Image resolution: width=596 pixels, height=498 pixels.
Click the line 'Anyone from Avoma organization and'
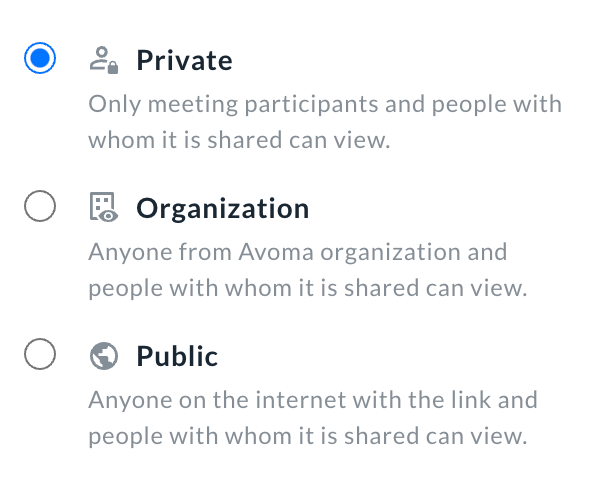coord(298,252)
